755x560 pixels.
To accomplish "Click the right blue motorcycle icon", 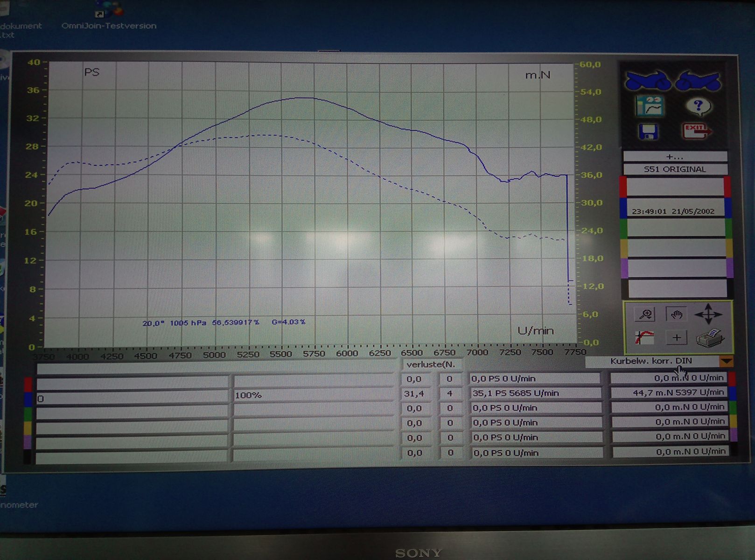I will [x=698, y=81].
